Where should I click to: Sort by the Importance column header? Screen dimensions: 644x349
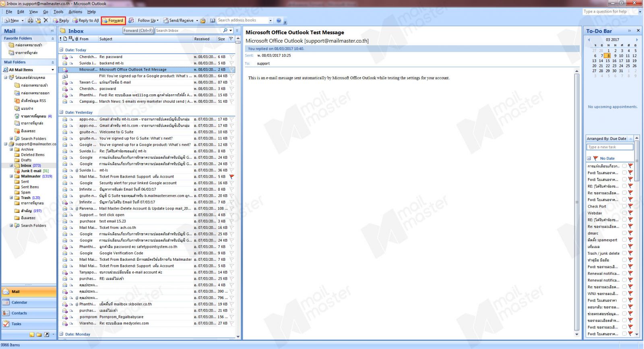(61, 39)
